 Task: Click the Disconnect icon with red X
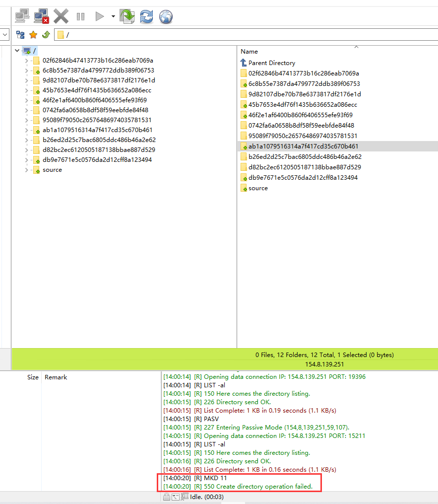(41, 16)
